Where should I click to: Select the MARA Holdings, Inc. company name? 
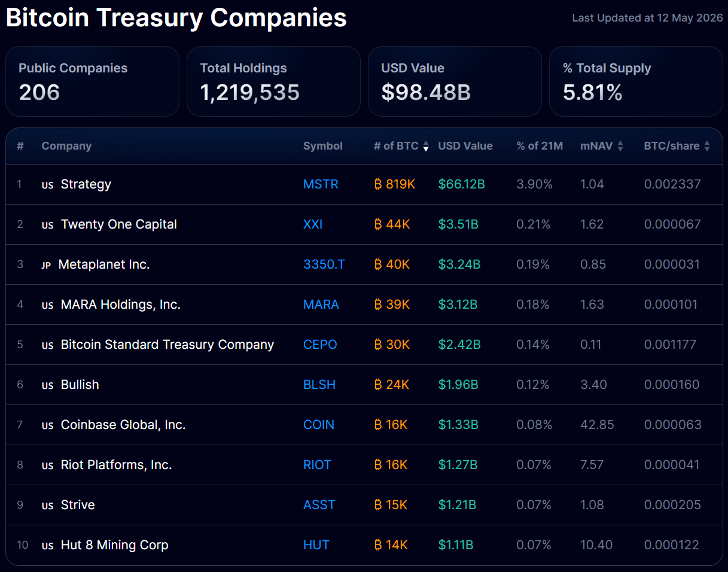click(121, 305)
